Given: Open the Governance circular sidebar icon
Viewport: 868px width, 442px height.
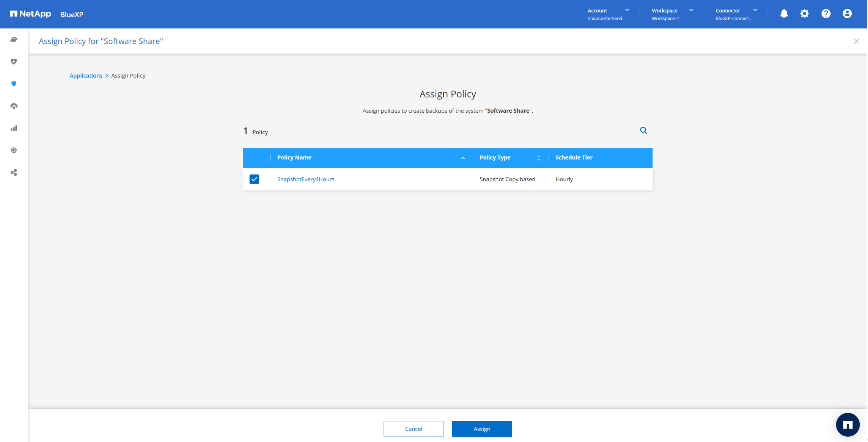Looking at the screenshot, I should tap(14, 150).
